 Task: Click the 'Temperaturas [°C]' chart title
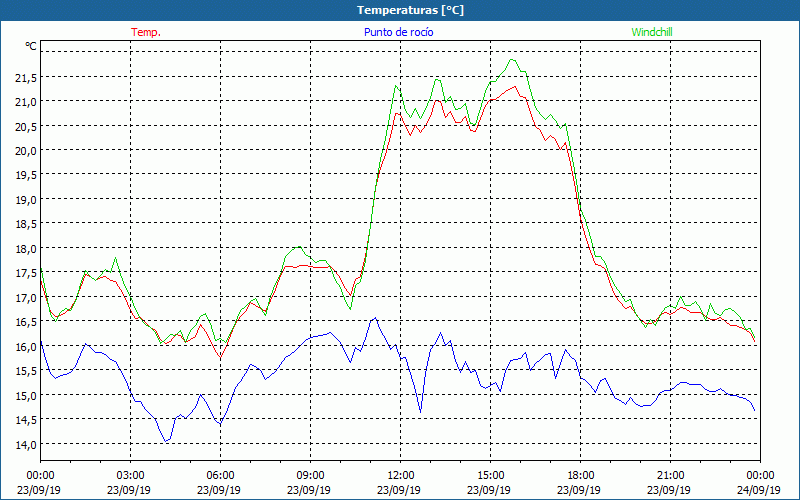(410, 10)
